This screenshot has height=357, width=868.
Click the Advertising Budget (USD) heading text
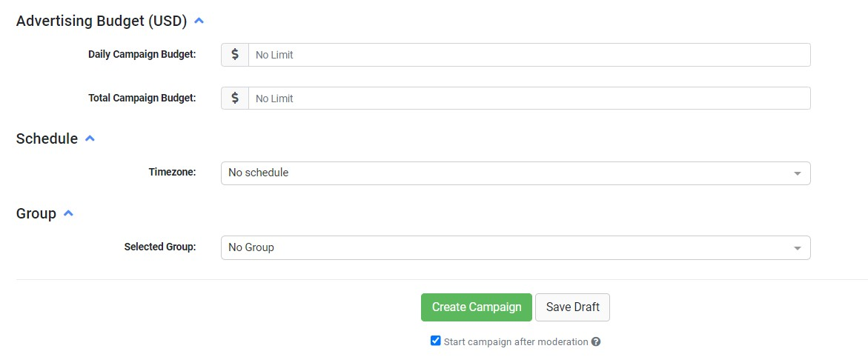click(x=102, y=21)
